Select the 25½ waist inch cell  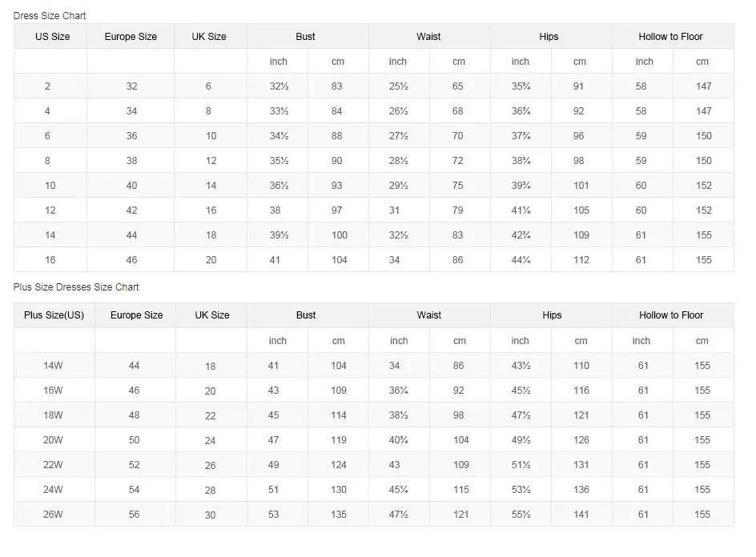click(x=399, y=86)
